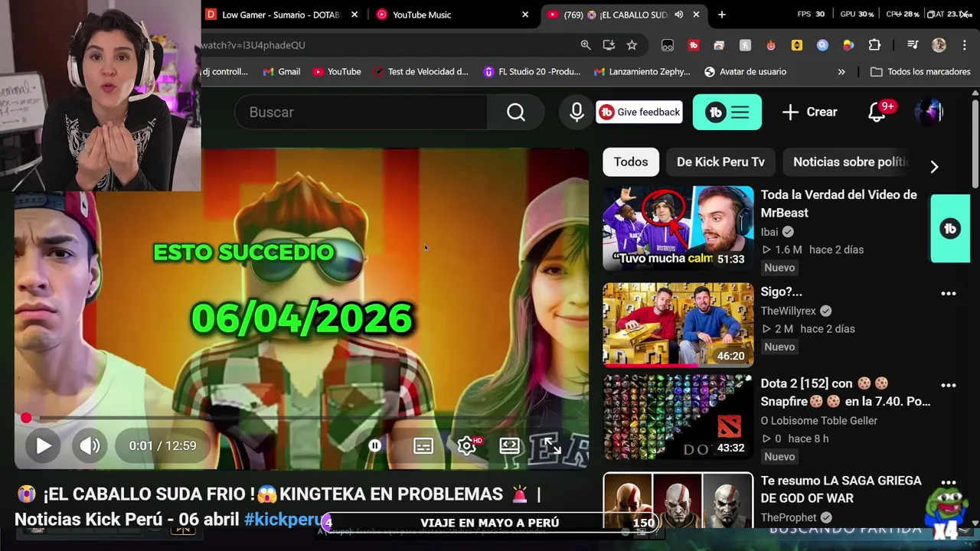This screenshot has width=980, height=551.
Task: Switch to the Low Gamer Sumario tab
Action: [x=282, y=15]
